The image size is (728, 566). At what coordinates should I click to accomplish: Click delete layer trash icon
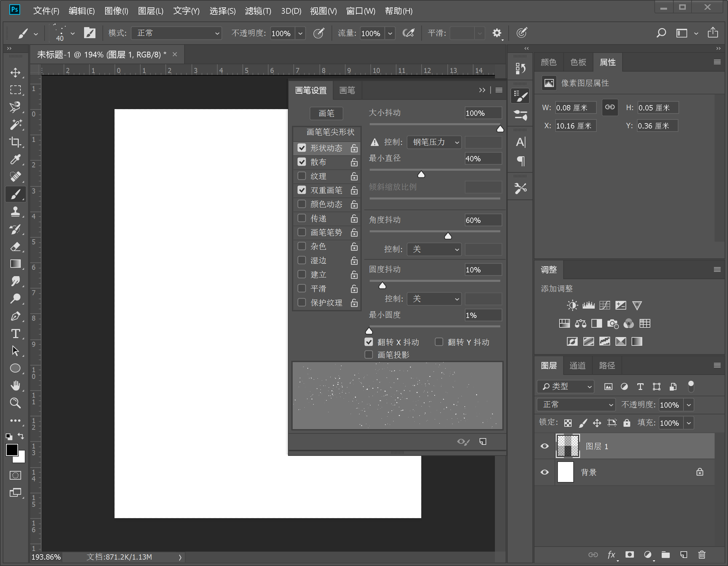702,555
